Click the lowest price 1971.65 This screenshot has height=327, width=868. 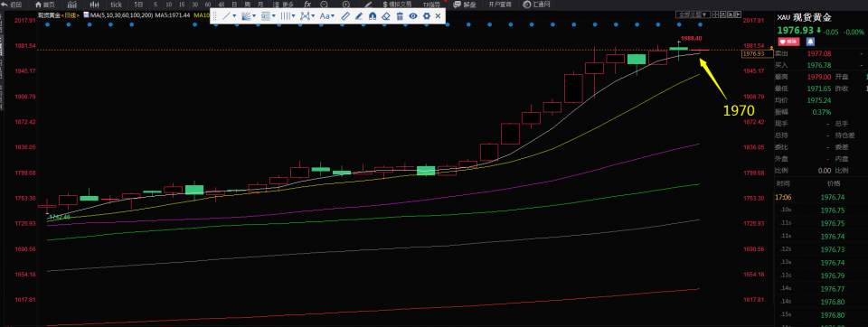[x=819, y=89]
